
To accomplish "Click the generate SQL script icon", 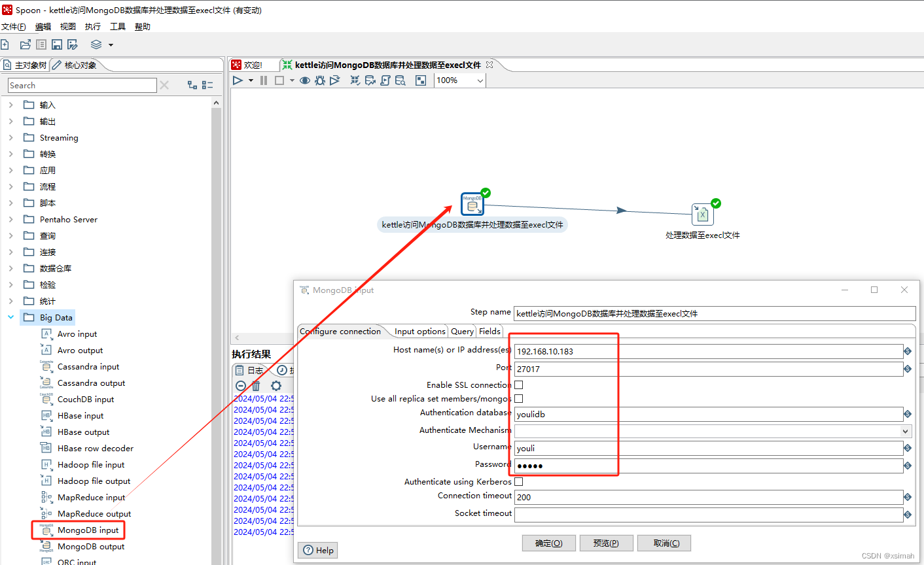I will (385, 80).
